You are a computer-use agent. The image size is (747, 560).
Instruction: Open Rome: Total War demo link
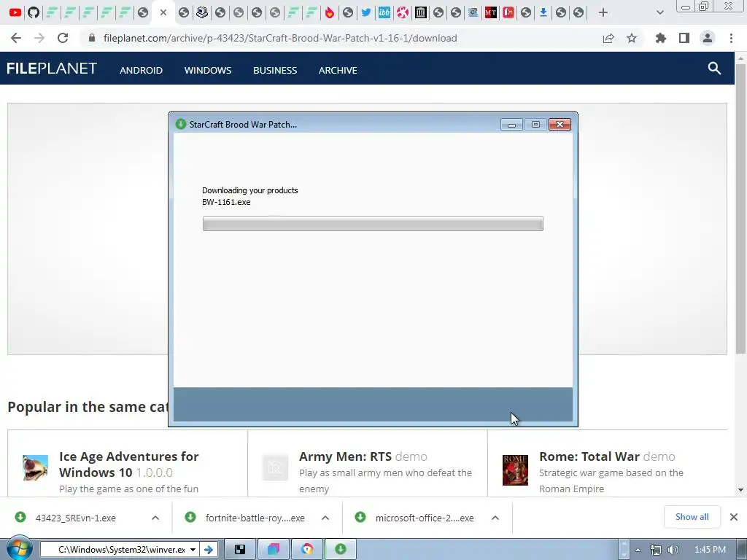coord(607,456)
